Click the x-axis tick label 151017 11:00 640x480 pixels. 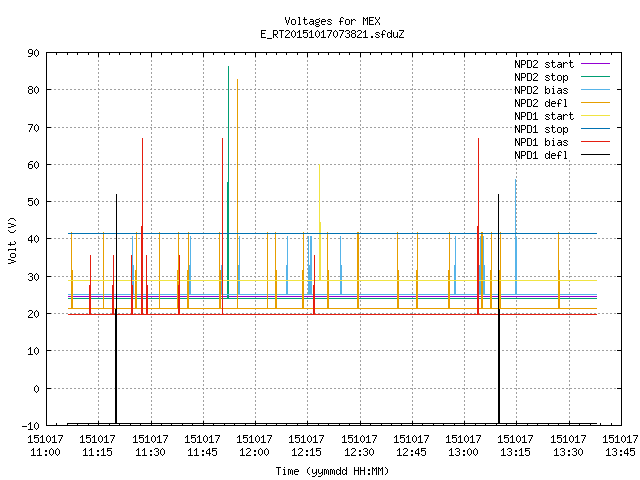click(x=45, y=446)
